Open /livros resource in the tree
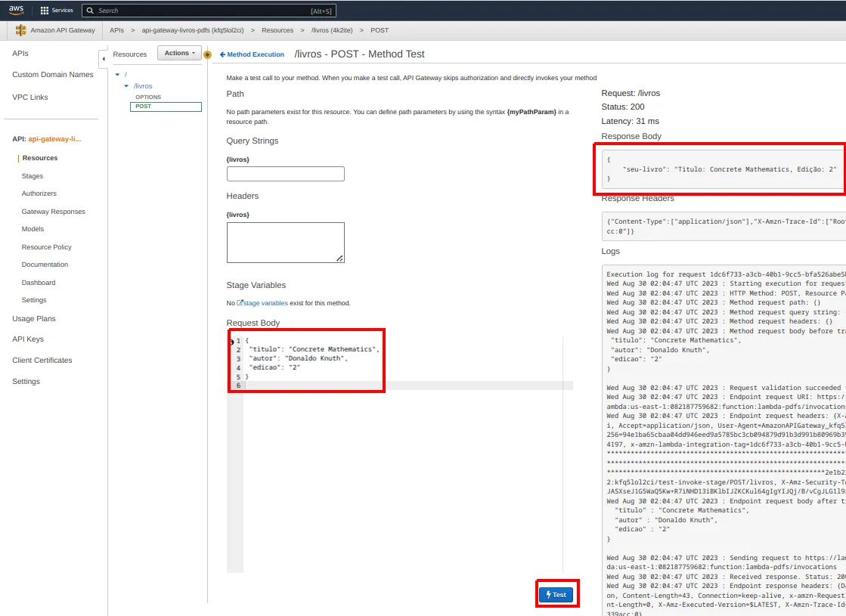 click(143, 85)
